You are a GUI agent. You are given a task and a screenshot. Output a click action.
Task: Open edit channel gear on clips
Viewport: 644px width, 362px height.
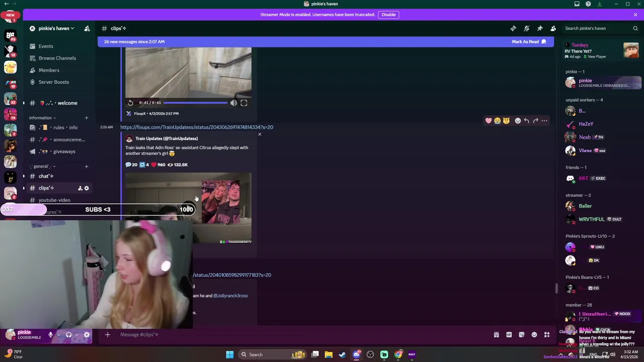click(87, 188)
